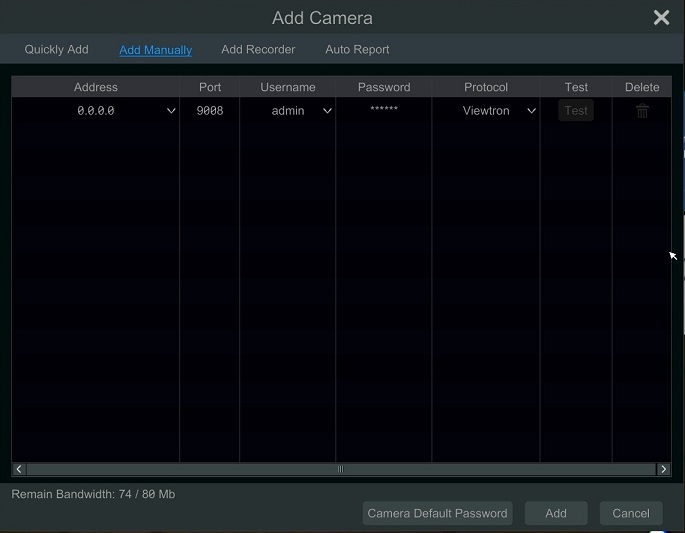Click the Protocol column header
This screenshot has height=533, width=685.
coord(486,87)
